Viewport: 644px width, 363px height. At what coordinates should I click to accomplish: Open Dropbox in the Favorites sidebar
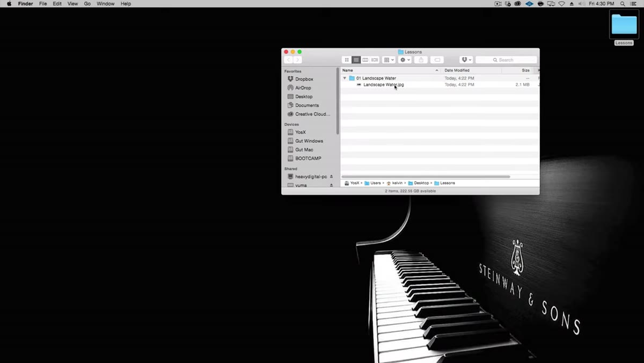[304, 79]
